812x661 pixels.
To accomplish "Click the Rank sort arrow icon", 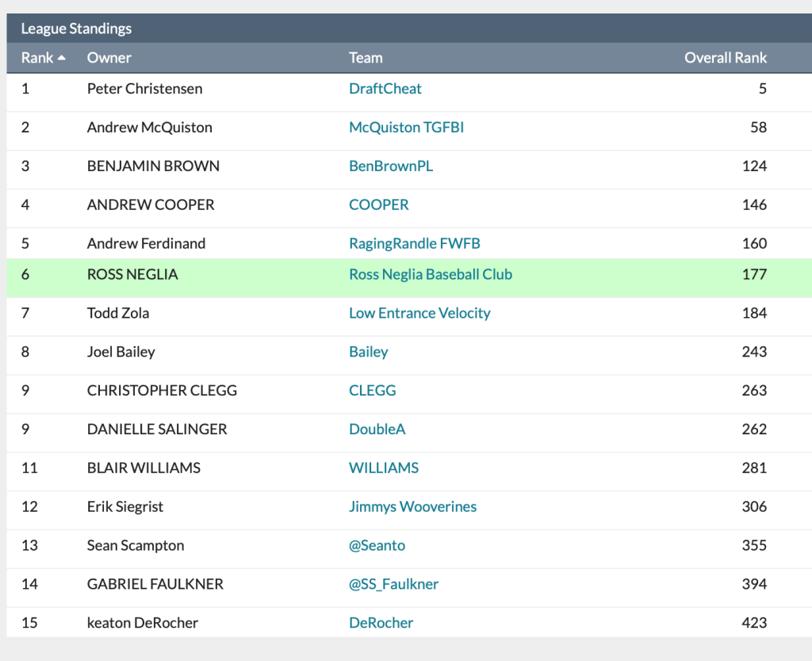I will 62,58.
